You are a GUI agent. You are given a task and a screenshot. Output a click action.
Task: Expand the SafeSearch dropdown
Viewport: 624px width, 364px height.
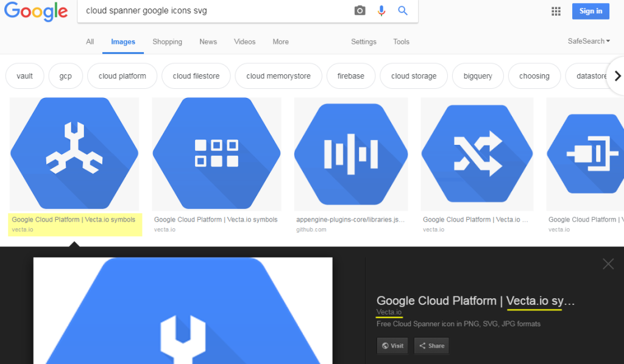pyautogui.click(x=589, y=41)
